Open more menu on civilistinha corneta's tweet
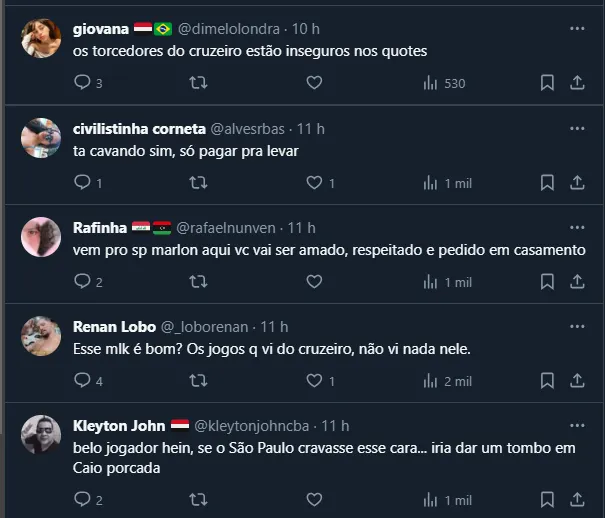The image size is (605, 518). [x=576, y=129]
